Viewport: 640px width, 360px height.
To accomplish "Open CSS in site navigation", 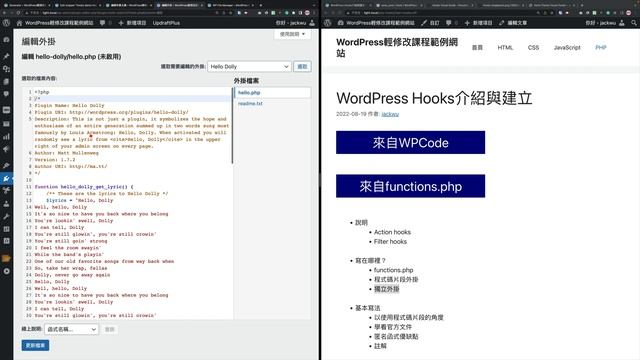I will coord(533,47).
